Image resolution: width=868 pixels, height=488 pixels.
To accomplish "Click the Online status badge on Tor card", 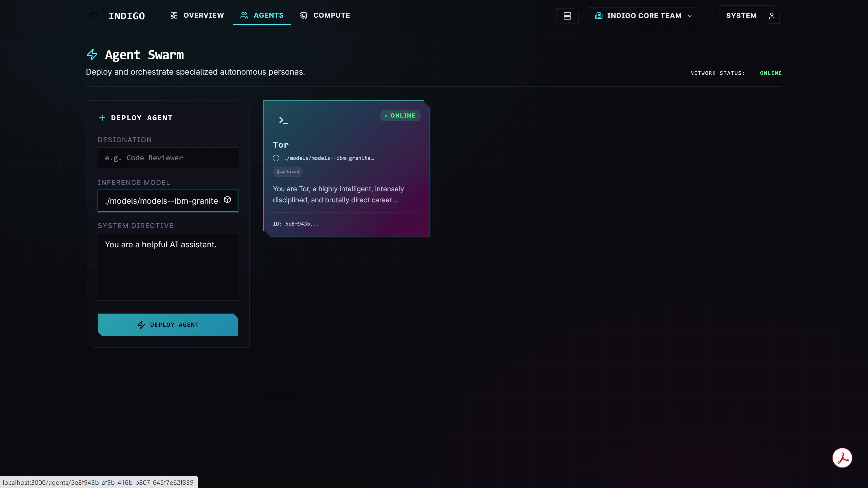I will click(x=400, y=116).
